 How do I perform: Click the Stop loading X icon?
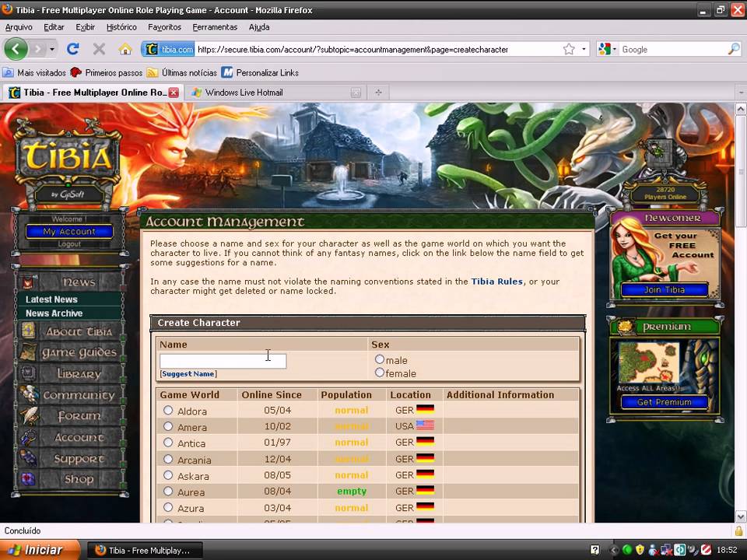coord(99,48)
